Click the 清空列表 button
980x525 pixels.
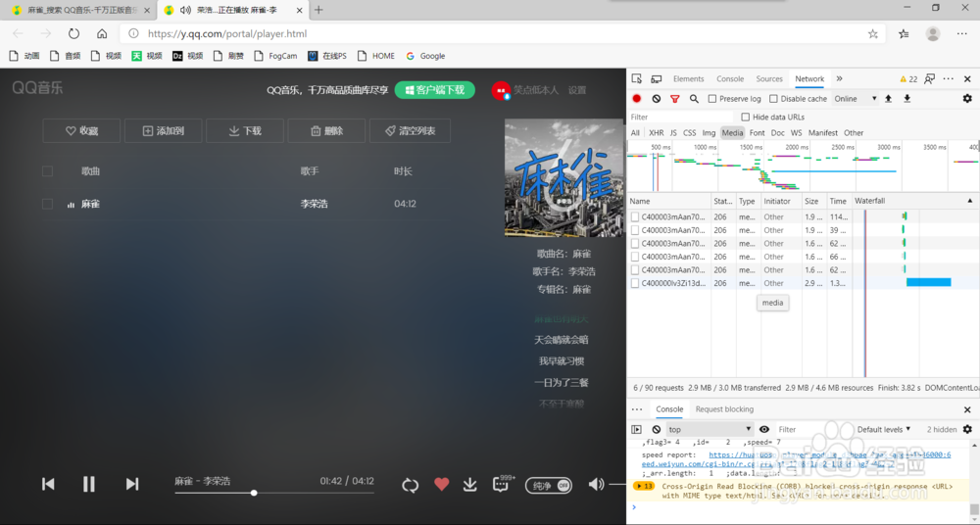click(410, 130)
